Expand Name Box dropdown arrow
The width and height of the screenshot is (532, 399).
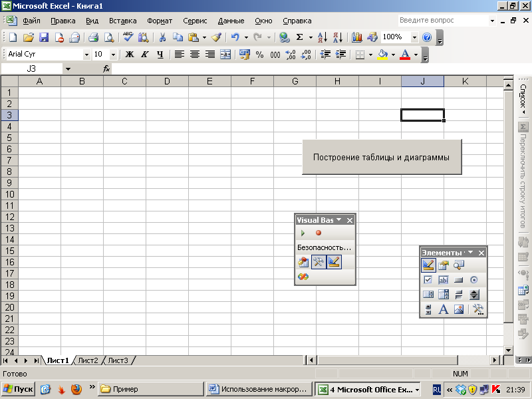68,69
